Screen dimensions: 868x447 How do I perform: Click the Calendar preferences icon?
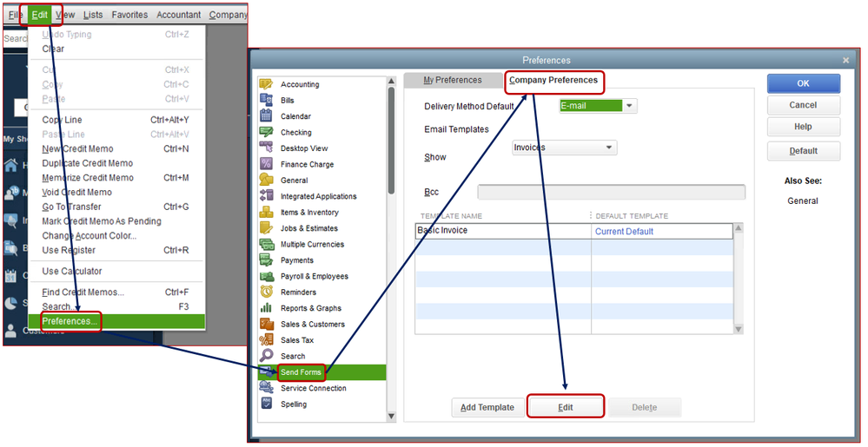266,116
